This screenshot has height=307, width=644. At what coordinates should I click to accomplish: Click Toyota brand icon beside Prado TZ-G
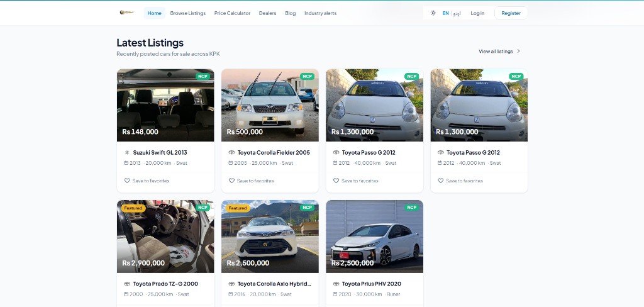tap(127, 284)
